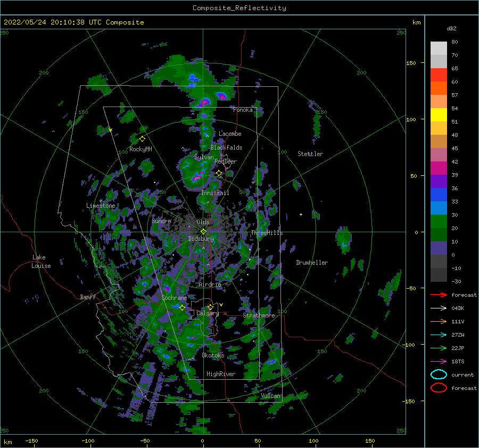Click the yellow diamond radar-center marker at Didsbury
Viewport: 479px width, 448px height.
(x=203, y=232)
